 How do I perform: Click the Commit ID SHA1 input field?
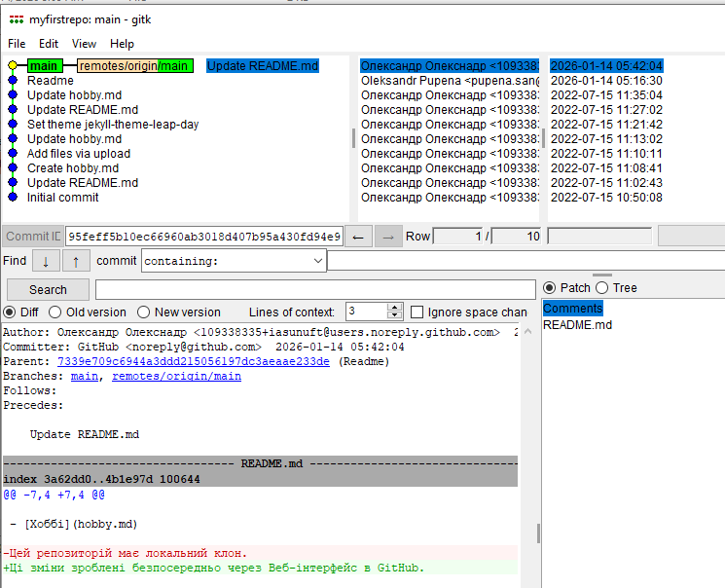tap(203, 237)
